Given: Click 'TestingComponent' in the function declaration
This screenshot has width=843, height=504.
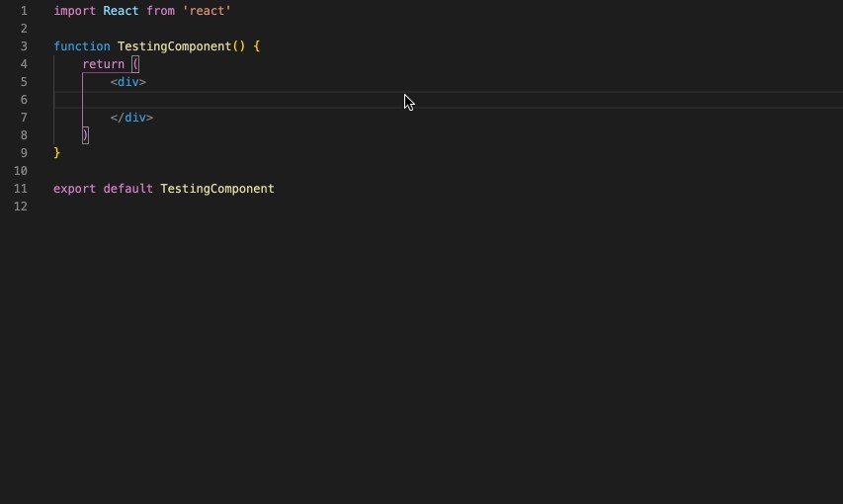Looking at the screenshot, I should (174, 46).
